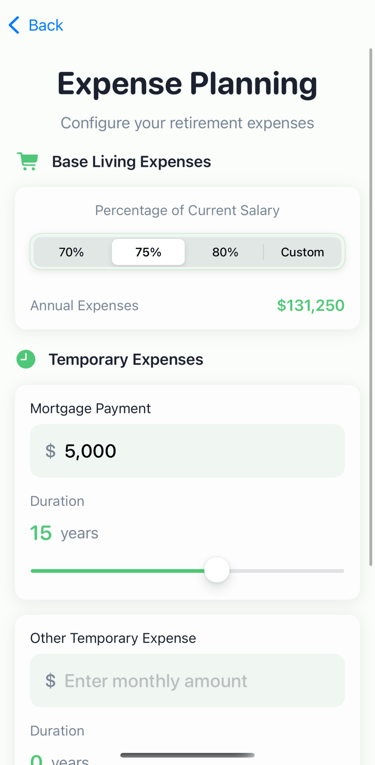Click the green clock icon
The height and width of the screenshot is (765, 375).
pyautogui.click(x=26, y=359)
